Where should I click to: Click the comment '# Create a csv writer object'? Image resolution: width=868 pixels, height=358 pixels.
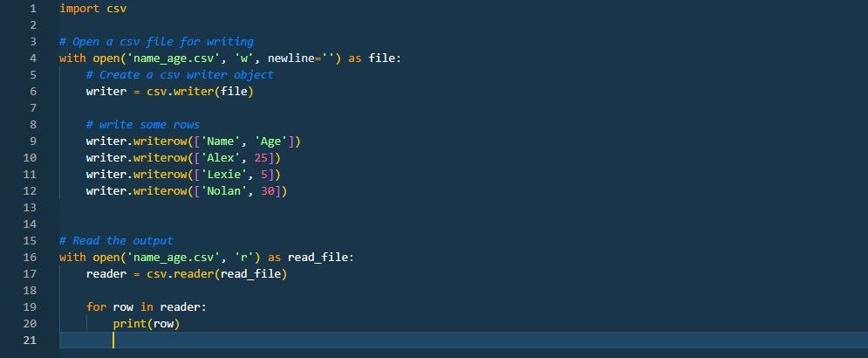coord(180,75)
